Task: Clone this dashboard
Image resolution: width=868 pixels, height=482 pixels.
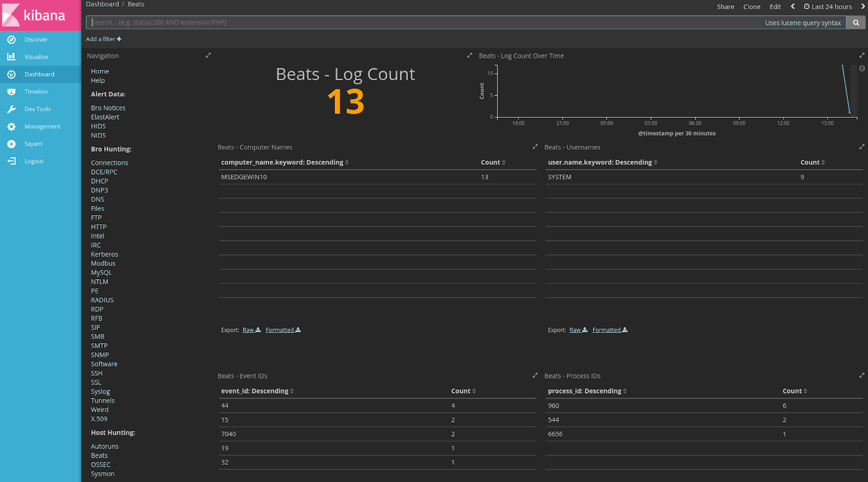Action: click(752, 7)
